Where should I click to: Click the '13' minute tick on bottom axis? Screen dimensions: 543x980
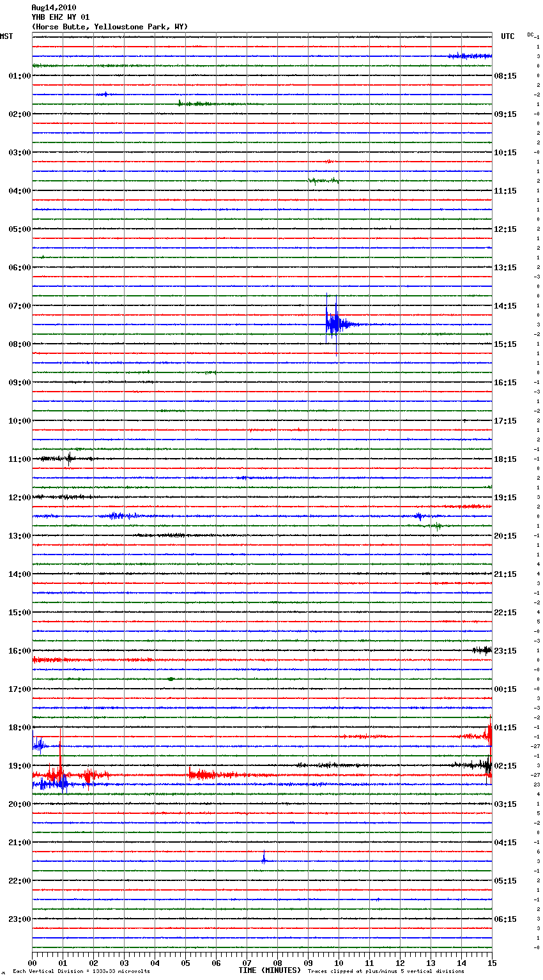pos(431,962)
